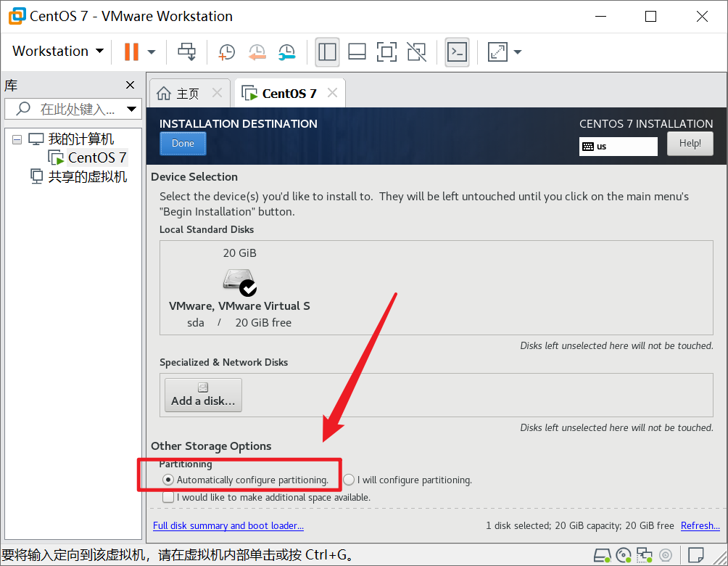Click the library search field
The width and height of the screenshot is (728, 566).
coord(72,109)
